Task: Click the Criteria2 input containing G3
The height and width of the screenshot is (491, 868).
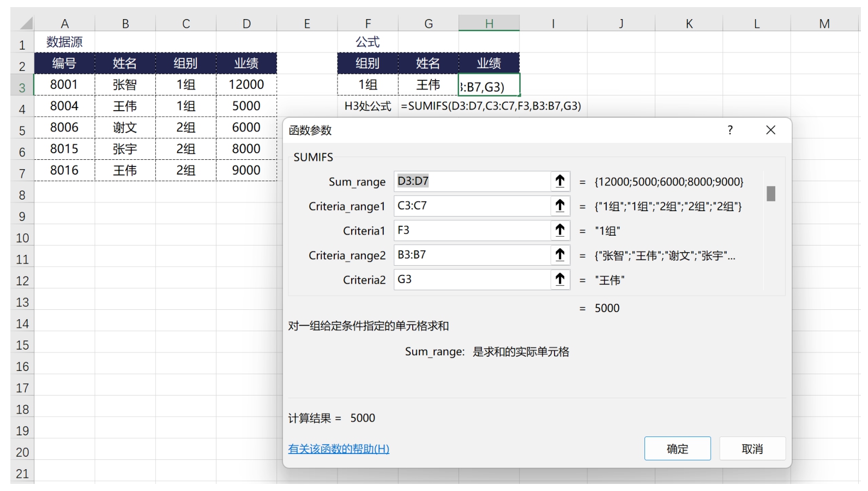Action: click(x=472, y=280)
